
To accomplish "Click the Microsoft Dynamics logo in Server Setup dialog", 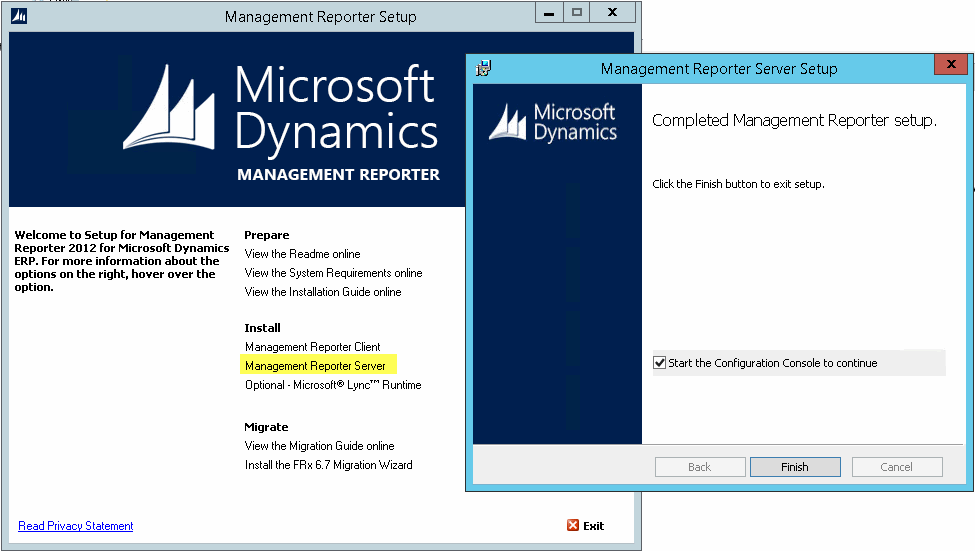I will click(553, 122).
